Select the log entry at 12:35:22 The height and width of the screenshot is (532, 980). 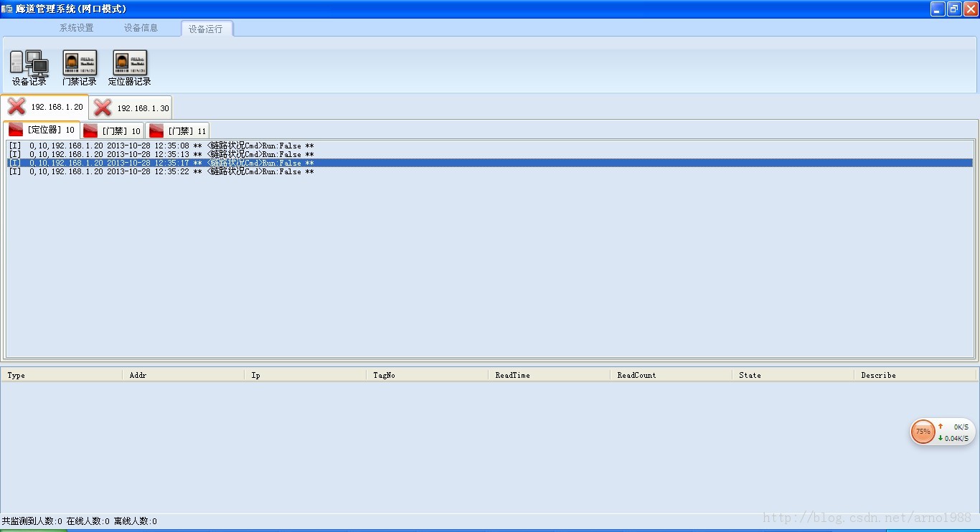tap(489, 171)
